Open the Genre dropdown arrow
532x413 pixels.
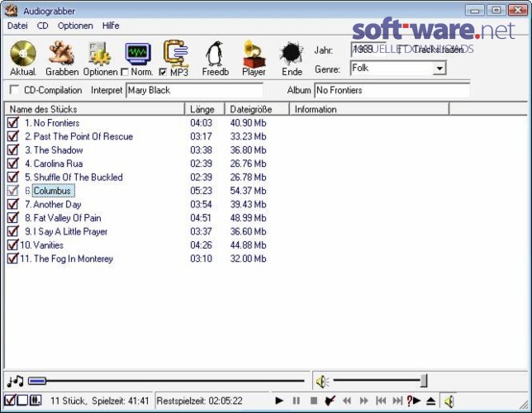tap(439, 69)
